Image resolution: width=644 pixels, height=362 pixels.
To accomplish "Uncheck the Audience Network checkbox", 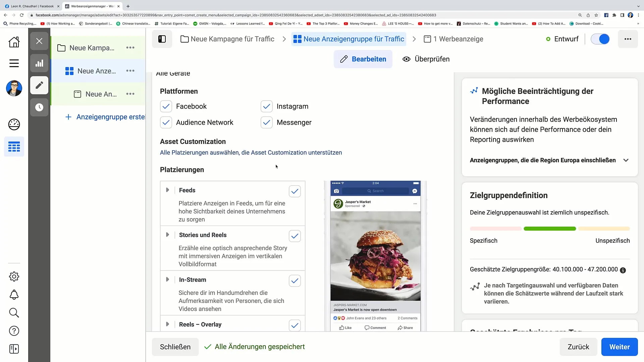I will [166, 122].
